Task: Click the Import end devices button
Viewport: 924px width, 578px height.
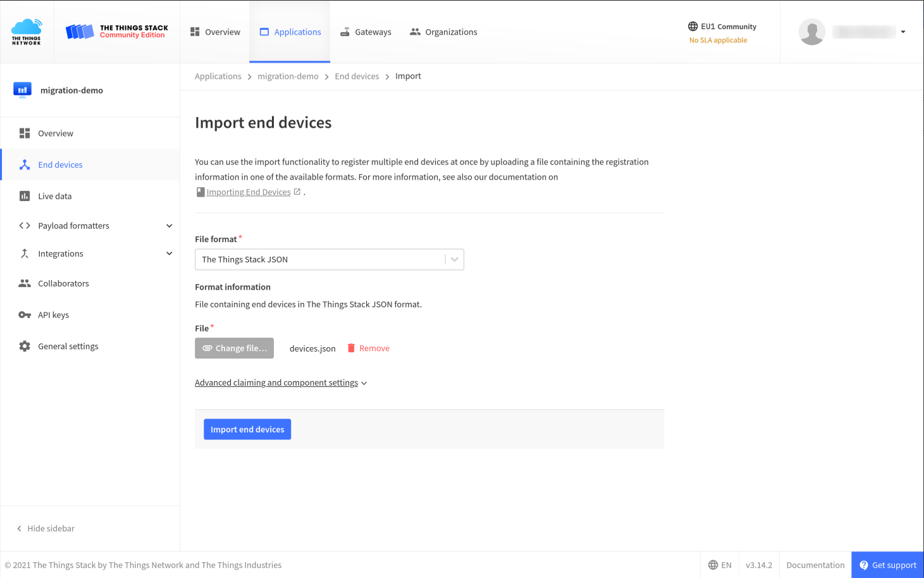Action: (247, 429)
